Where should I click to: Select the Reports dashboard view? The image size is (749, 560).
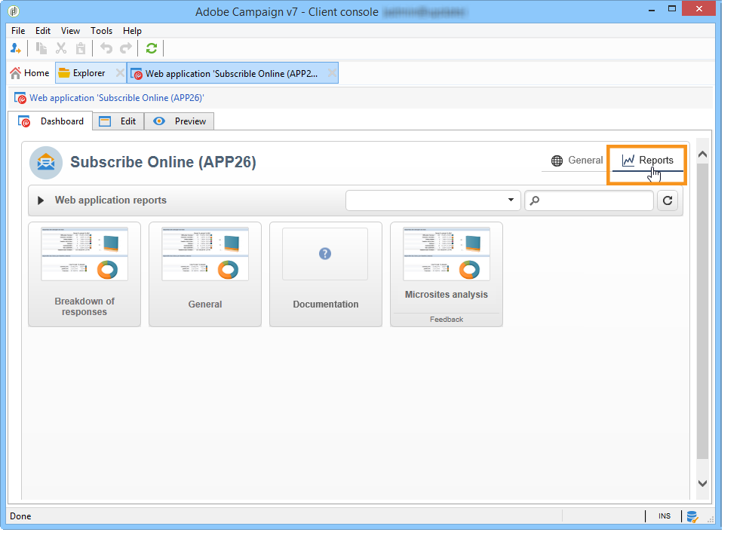pyautogui.click(x=647, y=161)
